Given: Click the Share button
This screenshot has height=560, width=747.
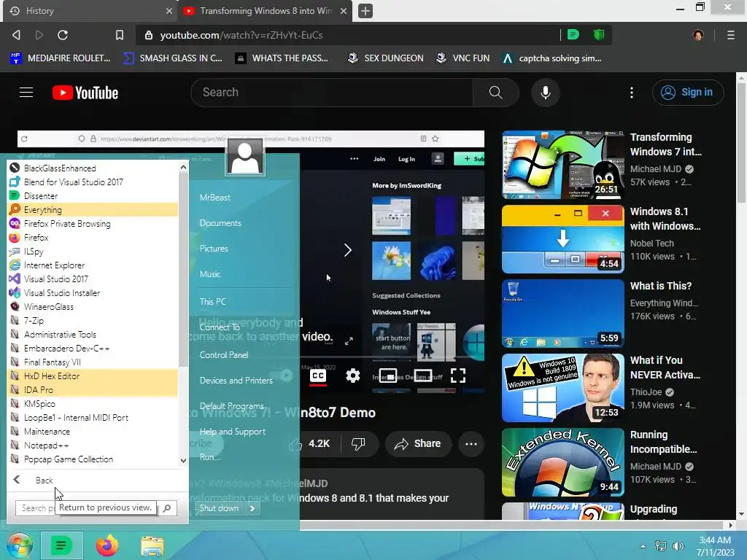Looking at the screenshot, I should pyautogui.click(x=418, y=444).
